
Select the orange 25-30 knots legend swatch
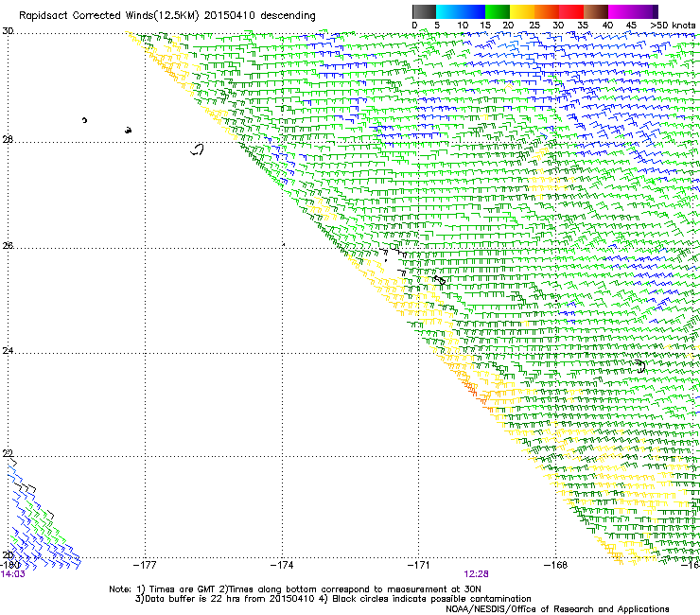[x=547, y=11]
